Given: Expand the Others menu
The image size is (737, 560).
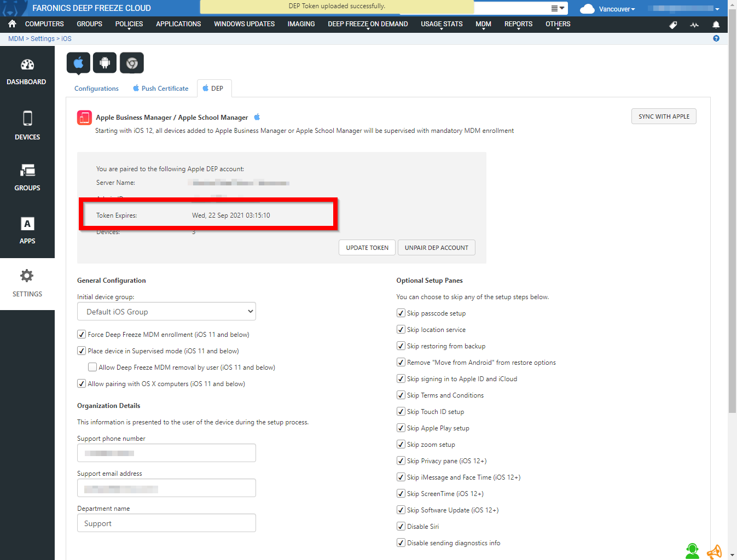Looking at the screenshot, I should coord(558,24).
